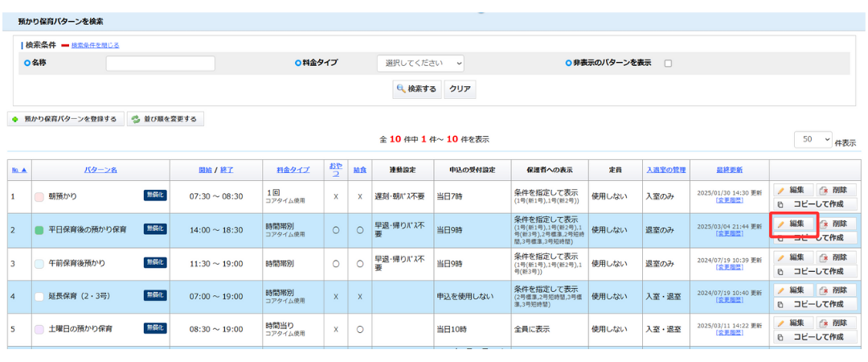This screenshot has width=868, height=362.
Task: Open the 料金タイプ search dropdown
Action: (x=420, y=64)
